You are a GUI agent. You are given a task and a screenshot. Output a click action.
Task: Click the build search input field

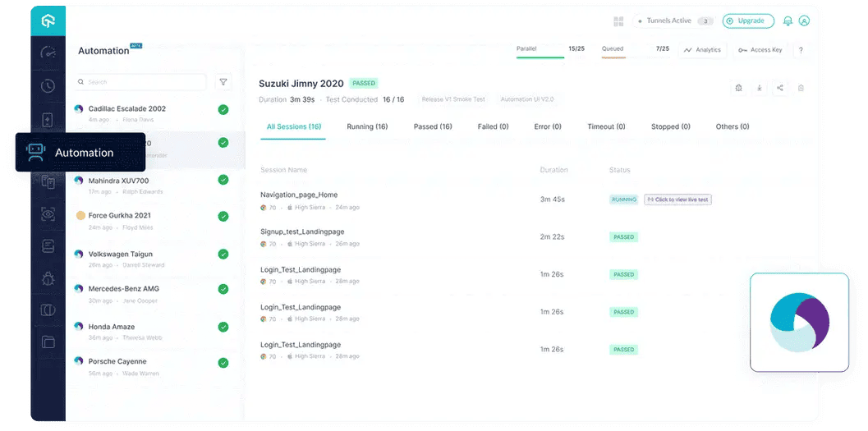pyautogui.click(x=140, y=82)
